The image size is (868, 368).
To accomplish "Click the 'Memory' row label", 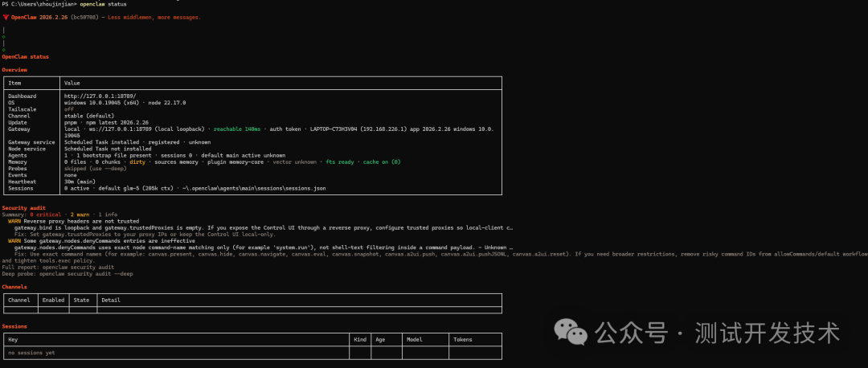I will [x=18, y=162].
